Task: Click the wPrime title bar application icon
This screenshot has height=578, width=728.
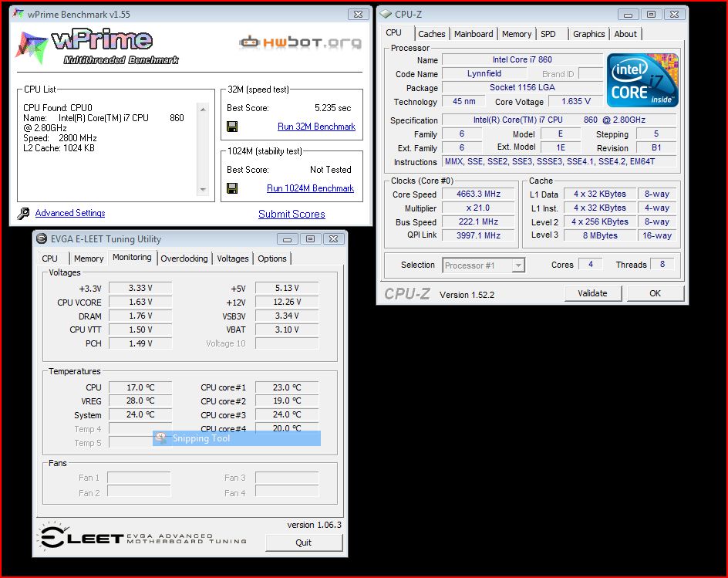Action: click(19, 14)
